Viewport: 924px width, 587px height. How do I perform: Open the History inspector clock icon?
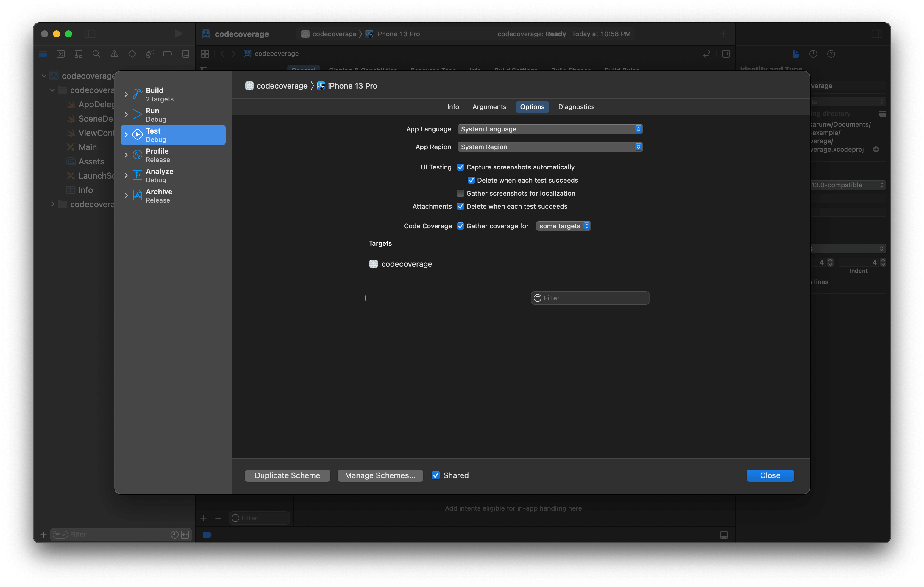coord(813,54)
